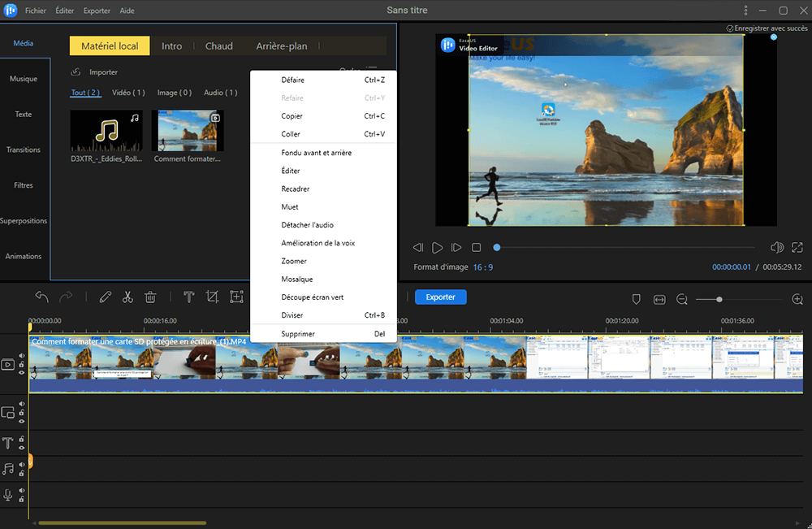
Task: Open the 16 : 9 aspect ratio selector
Action: pos(482,267)
